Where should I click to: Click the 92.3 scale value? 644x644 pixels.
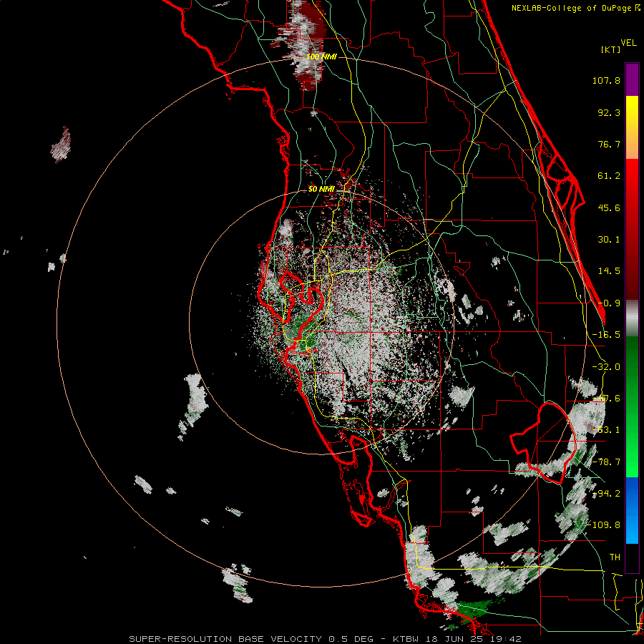[x=609, y=112]
